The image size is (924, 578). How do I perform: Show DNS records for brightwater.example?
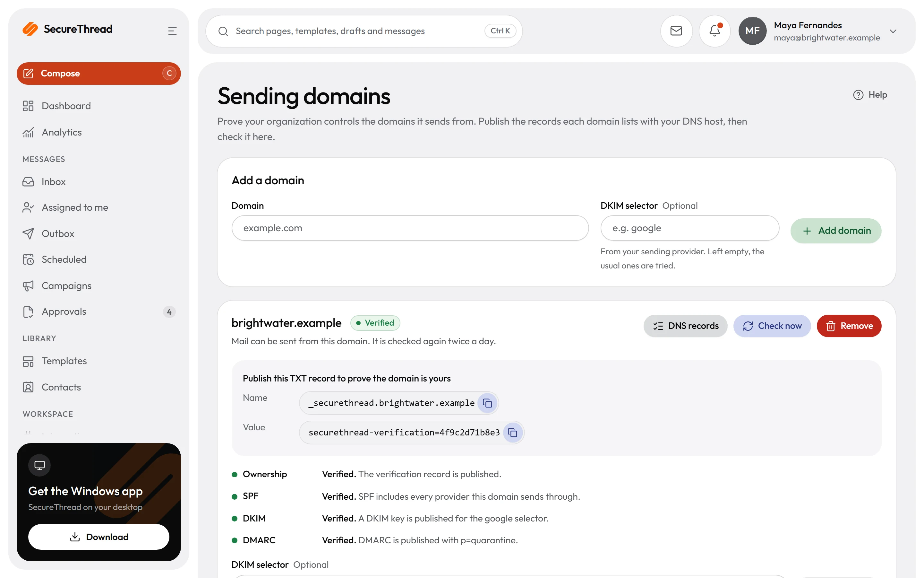click(685, 326)
